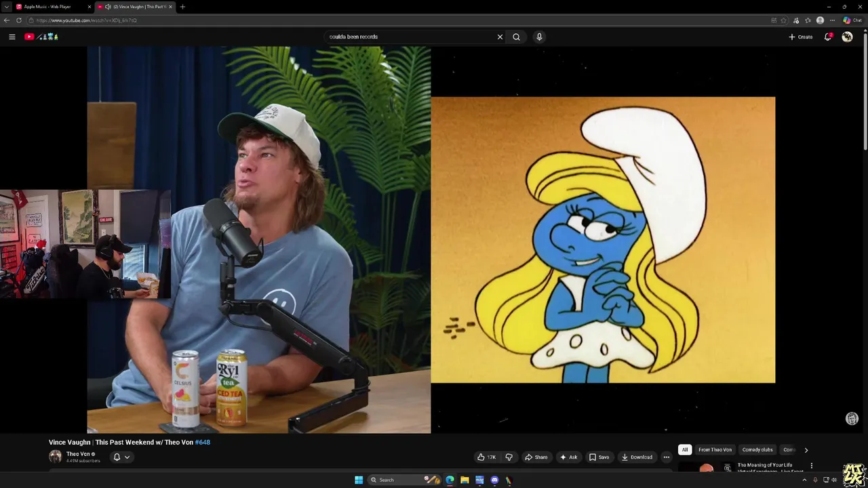Run search with the magnifier button
This screenshot has height=488, width=868.
click(x=516, y=37)
